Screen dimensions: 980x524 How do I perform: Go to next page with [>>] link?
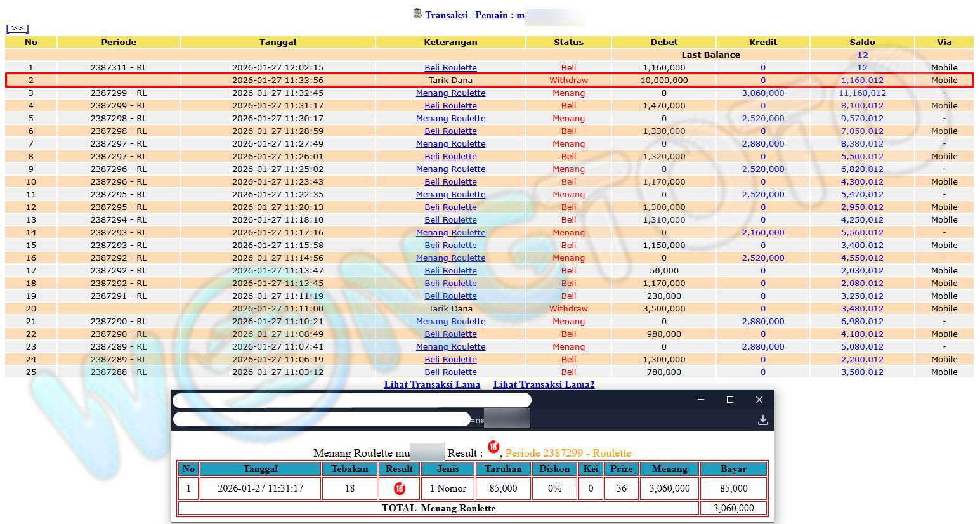coord(17,29)
